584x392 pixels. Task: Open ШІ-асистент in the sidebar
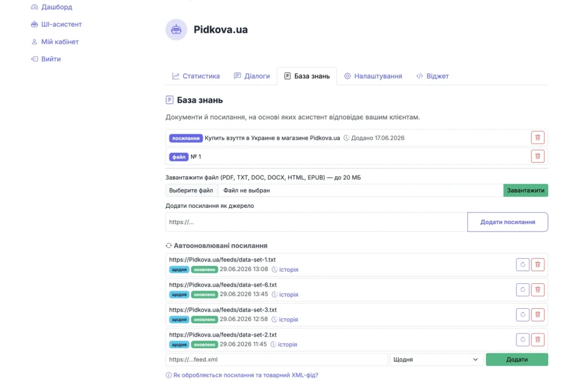pos(56,24)
